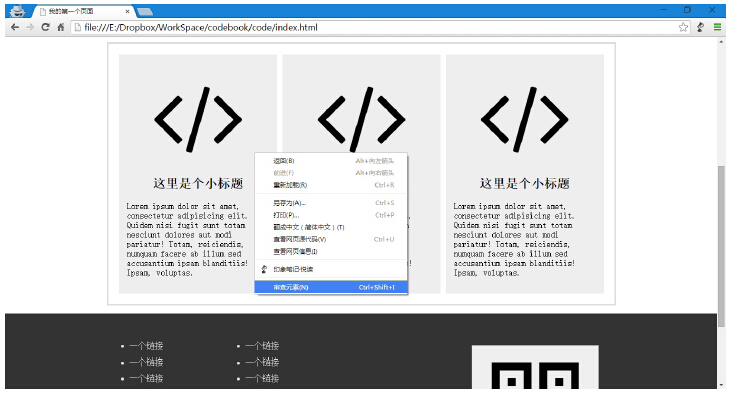The width and height of the screenshot is (731, 394).
Task: Click the code icon in the right card
Action: coord(524,119)
